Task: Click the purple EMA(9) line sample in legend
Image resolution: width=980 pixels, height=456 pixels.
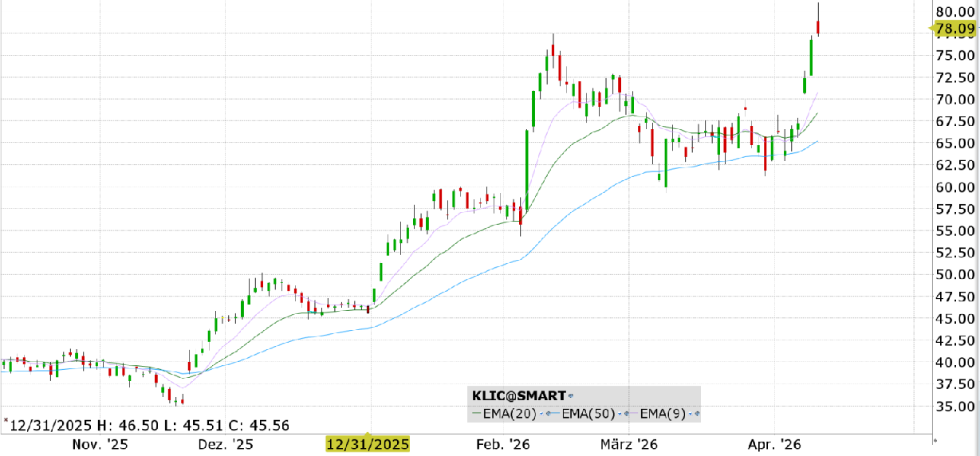Action: coord(634,413)
